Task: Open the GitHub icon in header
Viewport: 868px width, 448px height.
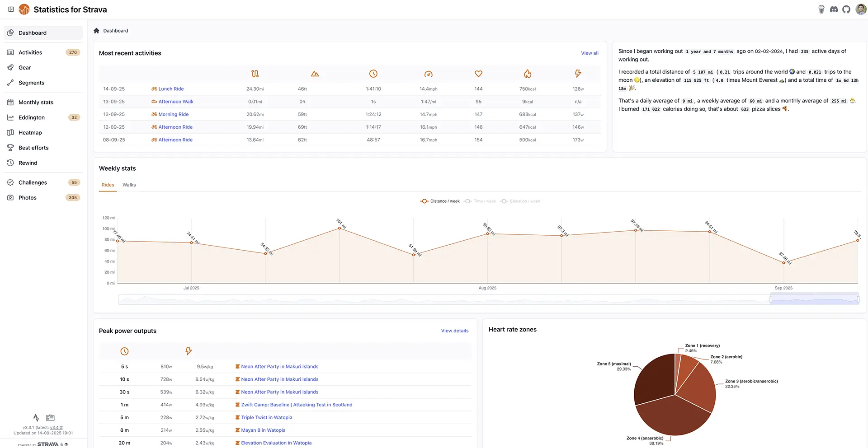Action: click(x=846, y=9)
